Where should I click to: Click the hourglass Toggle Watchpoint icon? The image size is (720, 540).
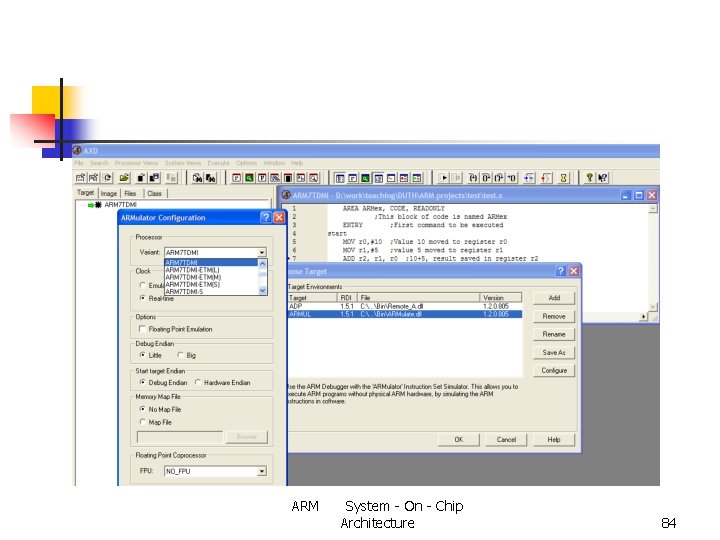563,178
